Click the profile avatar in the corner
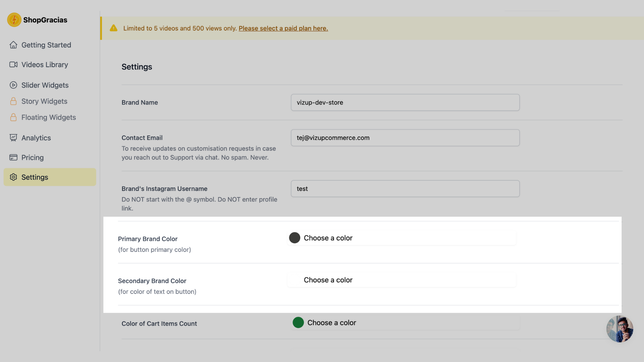The height and width of the screenshot is (362, 644). (620, 329)
